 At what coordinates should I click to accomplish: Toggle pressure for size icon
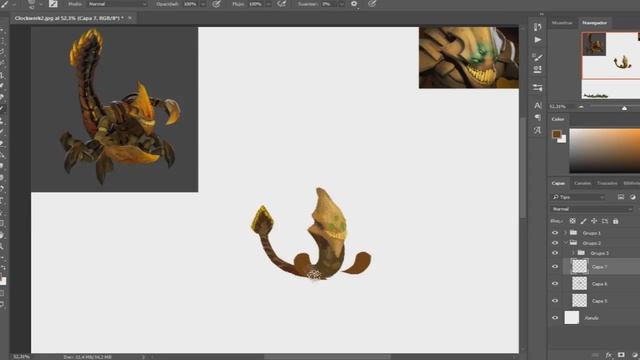372,4
